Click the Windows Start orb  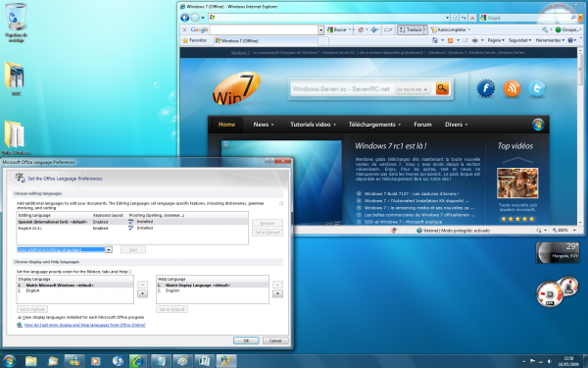(x=9, y=361)
